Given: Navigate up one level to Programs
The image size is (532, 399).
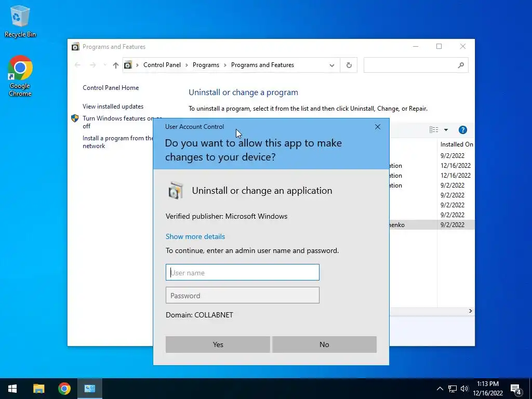Looking at the screenshot, I should click(x=116, y=65).
